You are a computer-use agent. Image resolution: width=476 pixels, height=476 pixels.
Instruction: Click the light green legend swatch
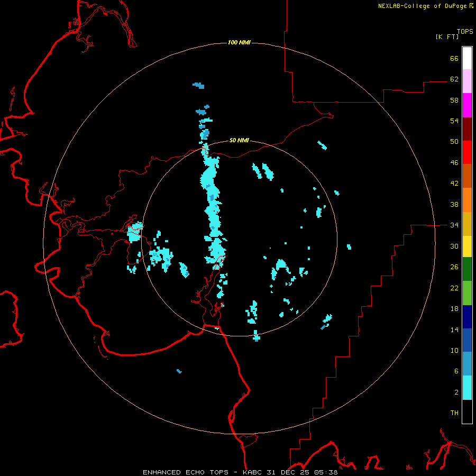467,293
